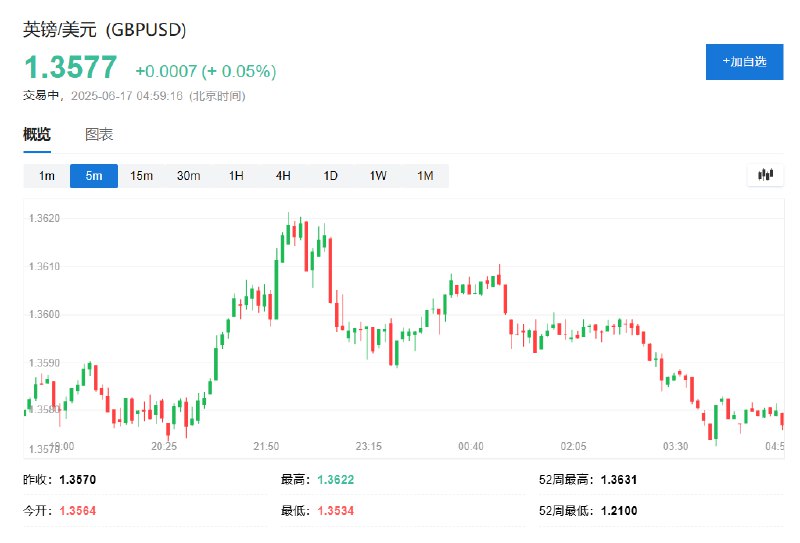
Task: Click the 00:40 time axis label
Action: (471, 447)
